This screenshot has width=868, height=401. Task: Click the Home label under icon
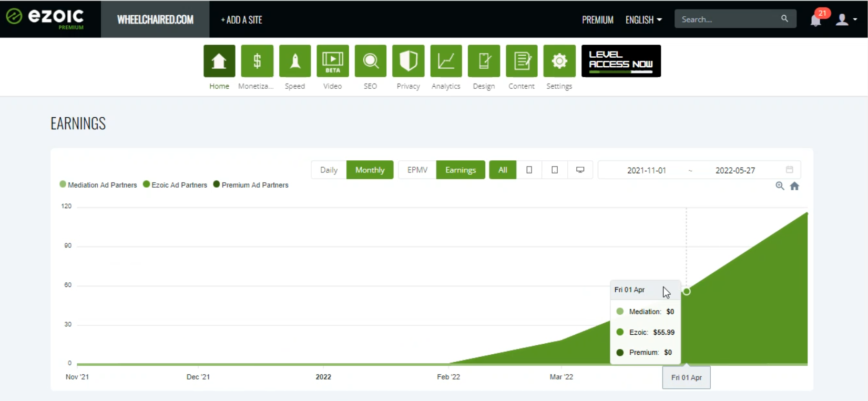pyautogui.click(x=219, y=86)
